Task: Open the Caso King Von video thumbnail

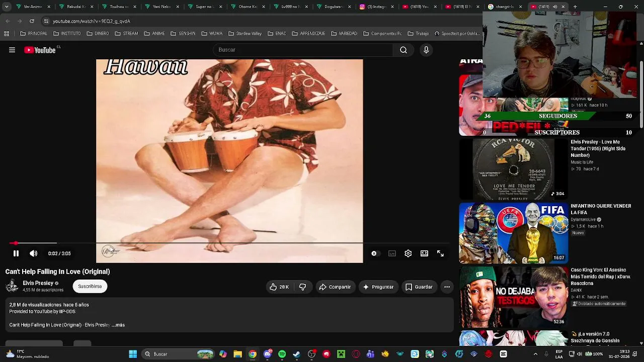Action: pyautogui.click(x=513, y=297)
